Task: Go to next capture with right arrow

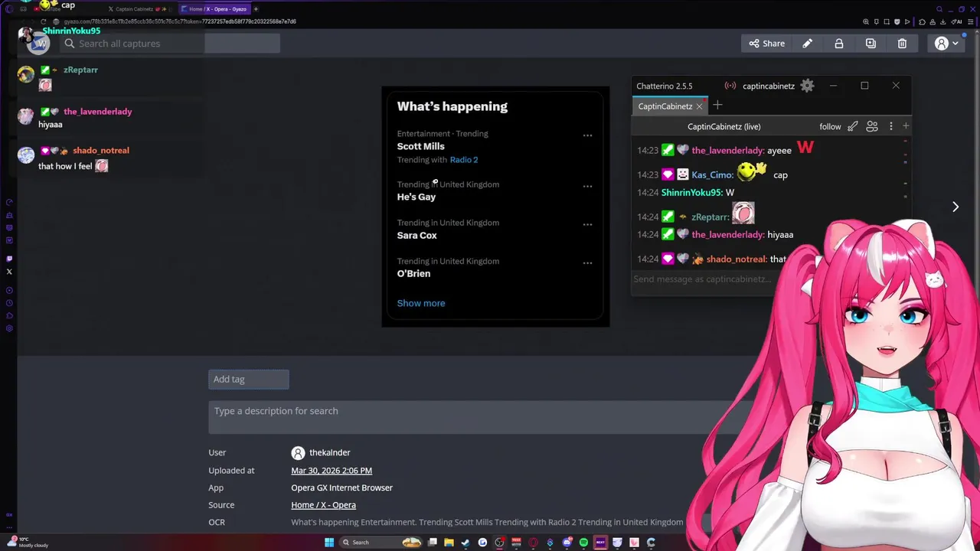Action: 955,207
